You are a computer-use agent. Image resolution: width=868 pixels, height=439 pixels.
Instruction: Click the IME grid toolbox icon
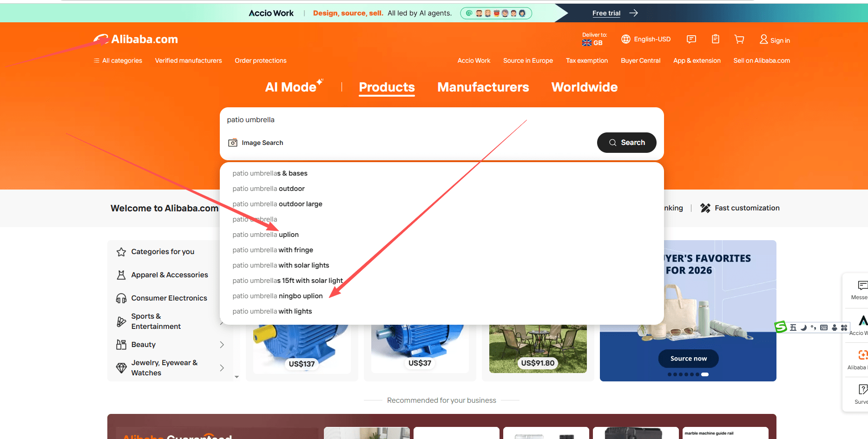[x=844, y=328]
